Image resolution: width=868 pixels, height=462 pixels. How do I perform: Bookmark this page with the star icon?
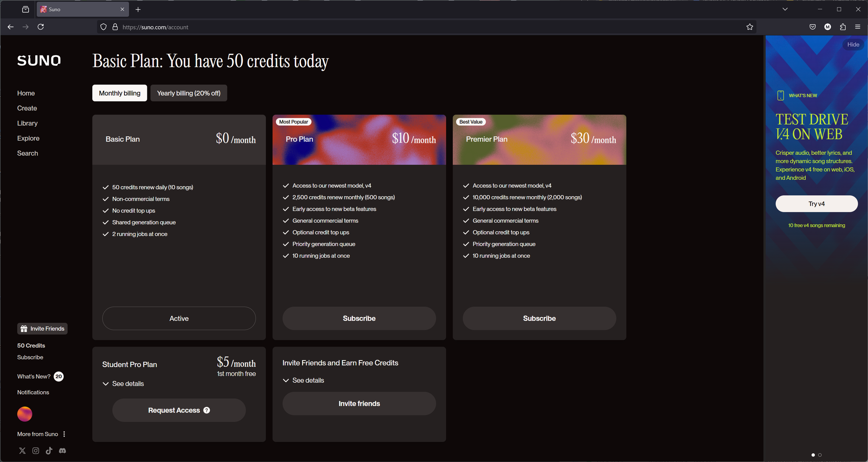(x=749, y=27)
